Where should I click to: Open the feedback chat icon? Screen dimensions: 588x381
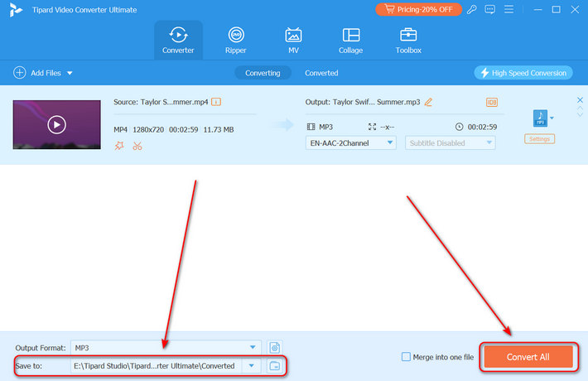click(489, 10)
